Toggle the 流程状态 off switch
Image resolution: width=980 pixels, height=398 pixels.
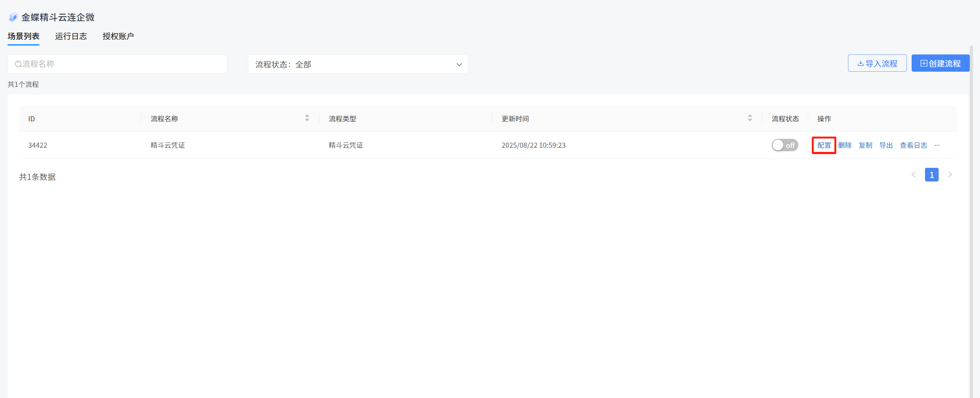point(784,146)
